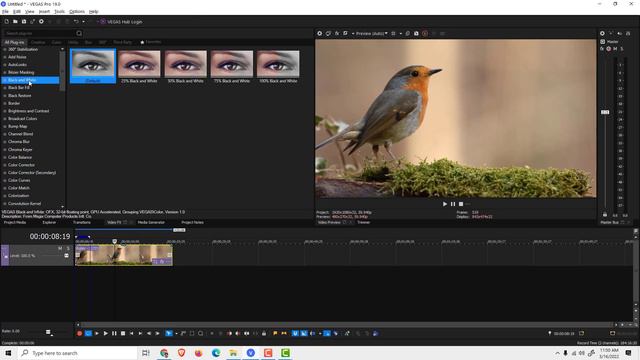Screen dimensions: 640x360
Task: Switch to Project Notes tab
Action: coord(192,222)
